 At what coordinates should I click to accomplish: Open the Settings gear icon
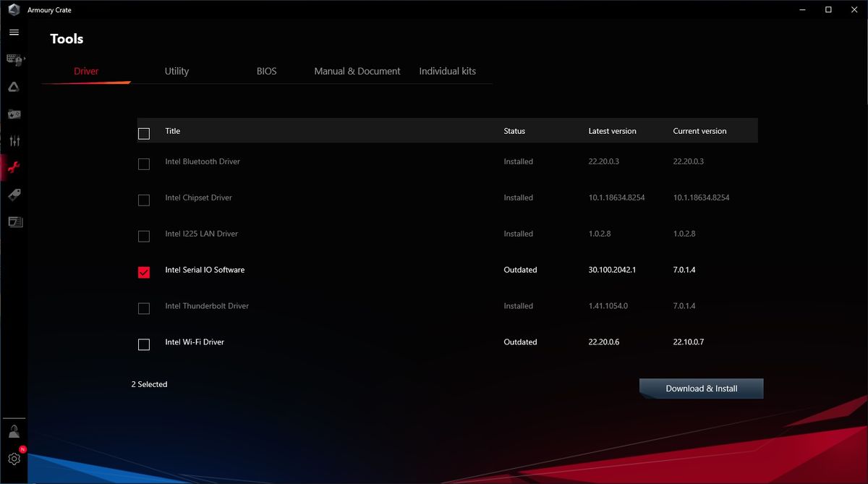[x=14, y=459]
